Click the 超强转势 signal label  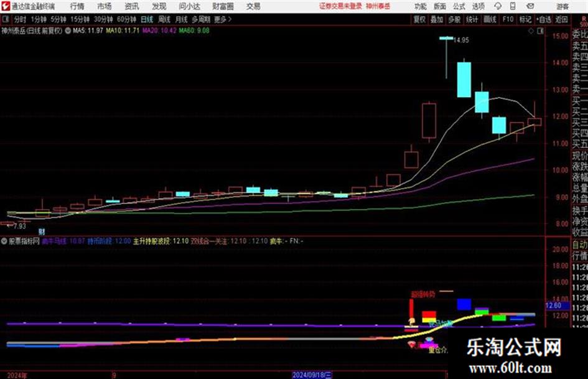pyautogui.click(x=423, y=294)
